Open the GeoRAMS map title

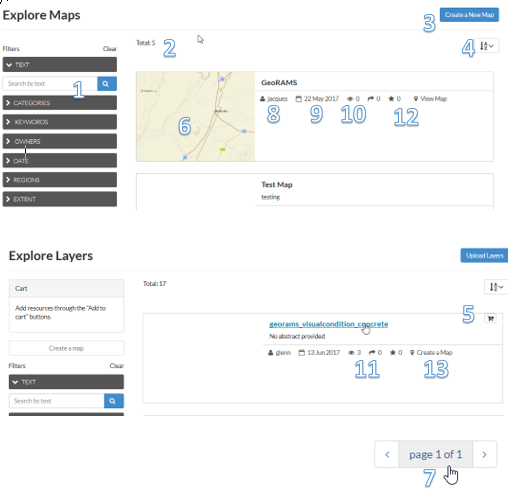pos(279,82)
